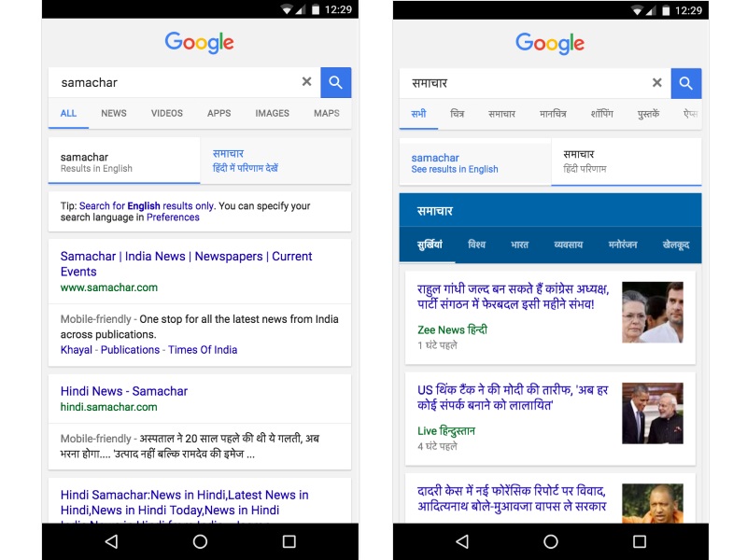The image size is (747, 560).
Task: Tap Android back button on right phone
Action: pos(462,541)
